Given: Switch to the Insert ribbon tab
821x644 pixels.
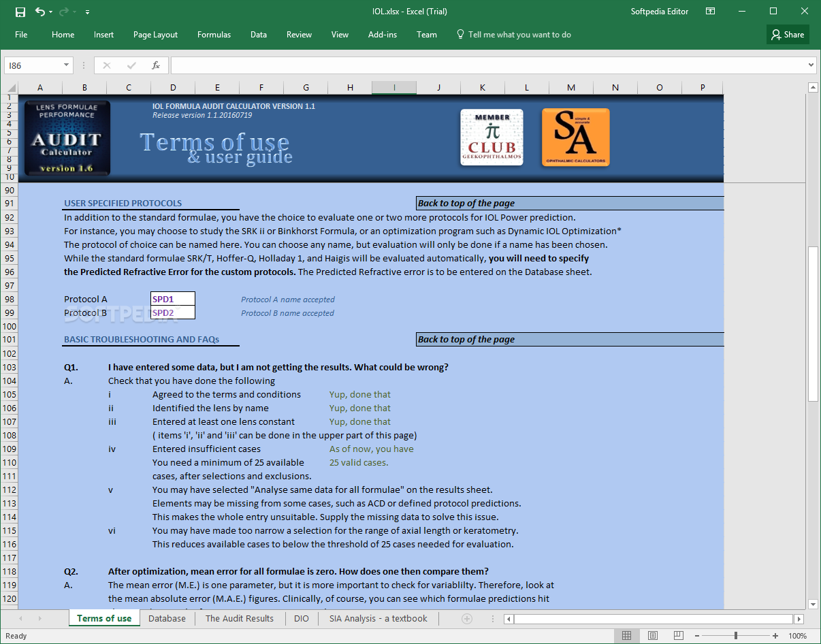Looking at the screenshot, I should (x=104, y=35).
